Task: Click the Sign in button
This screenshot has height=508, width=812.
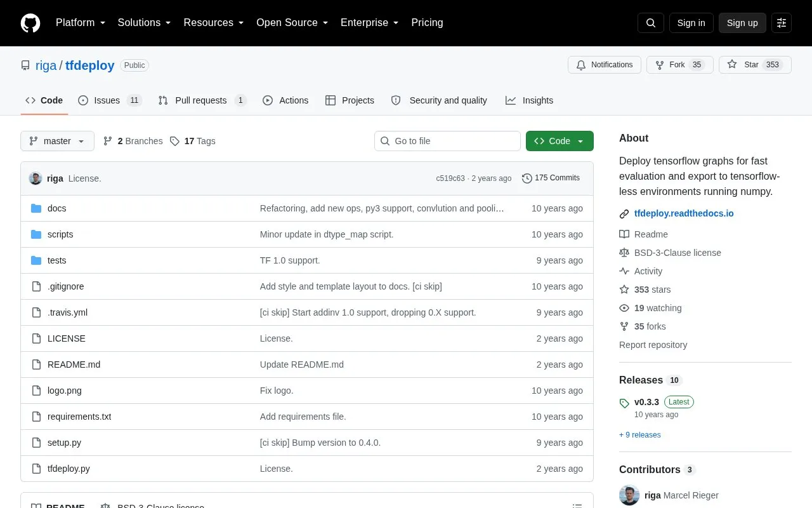Action: pos(691,23)
